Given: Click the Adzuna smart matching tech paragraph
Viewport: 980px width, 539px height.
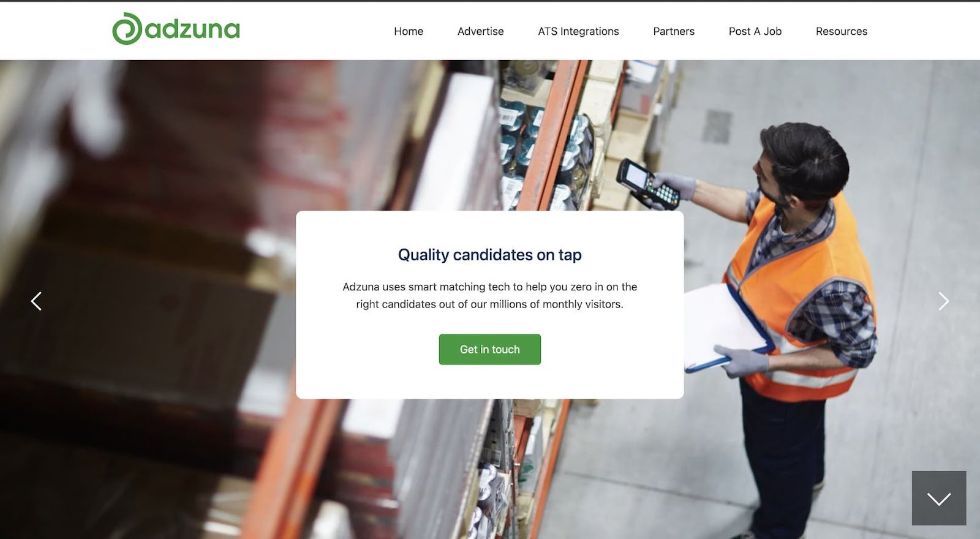Looking at the screenshot, I should pyautogui.click(x=490, y=295).
